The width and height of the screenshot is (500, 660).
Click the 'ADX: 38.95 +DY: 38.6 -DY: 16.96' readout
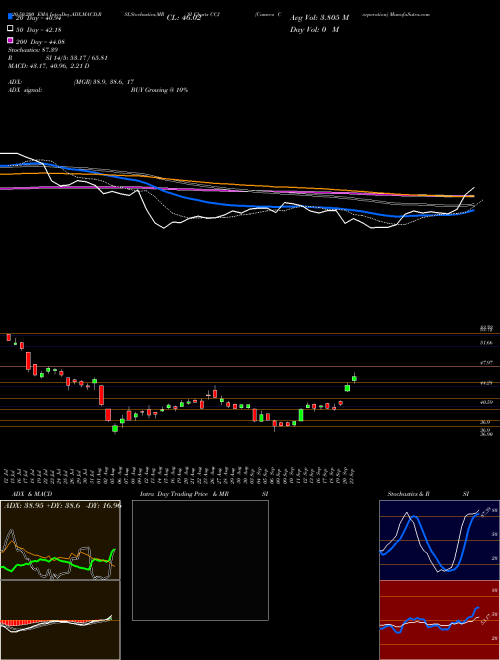point(62,505)
